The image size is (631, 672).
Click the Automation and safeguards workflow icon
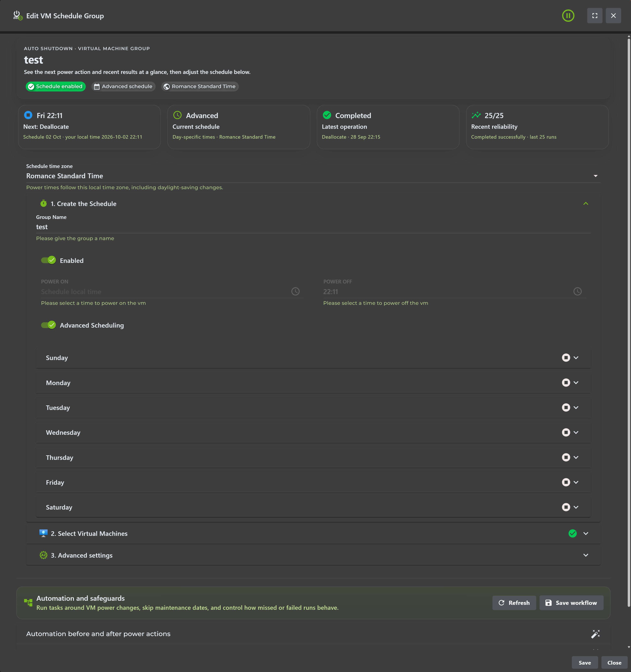tap(28, 602)
